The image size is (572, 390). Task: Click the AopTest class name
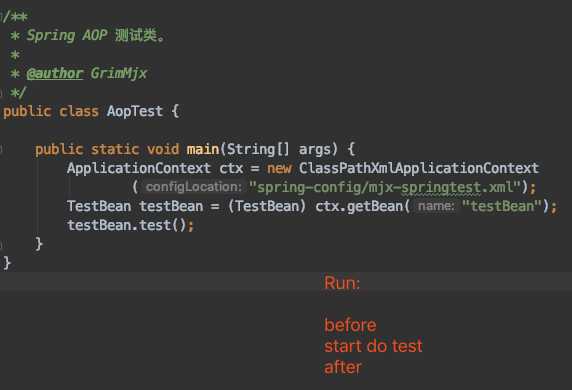click(135, 111)
